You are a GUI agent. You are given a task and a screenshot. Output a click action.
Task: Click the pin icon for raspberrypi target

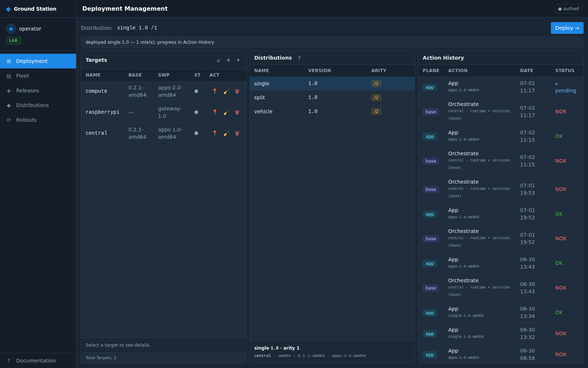coord(215,112)
